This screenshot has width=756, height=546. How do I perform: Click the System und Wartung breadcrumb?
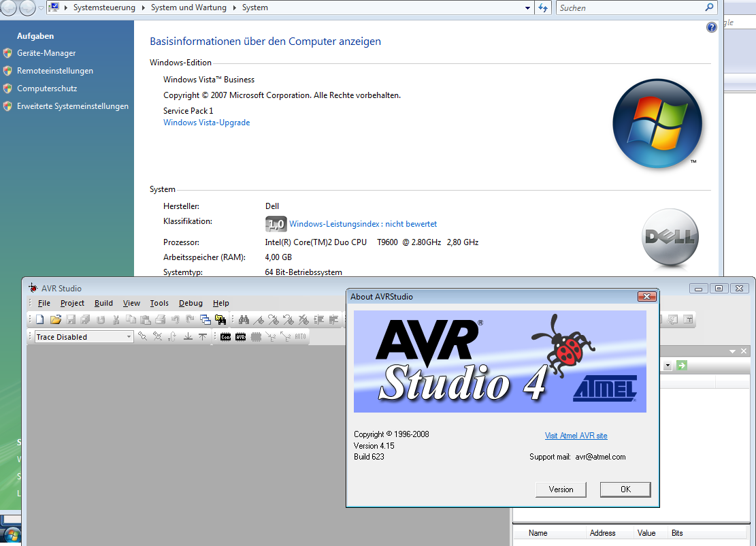coord(188,7)
